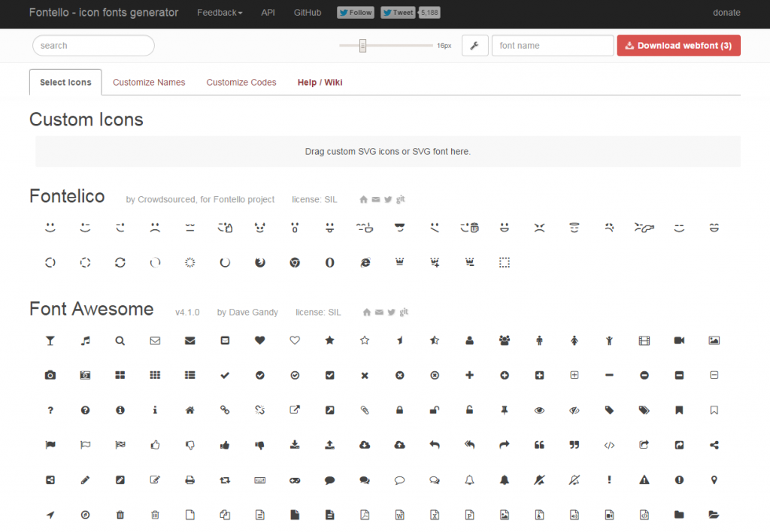Select the solid bell icon
The height and width of the screenshot is (532, 770).
point(505,480)
